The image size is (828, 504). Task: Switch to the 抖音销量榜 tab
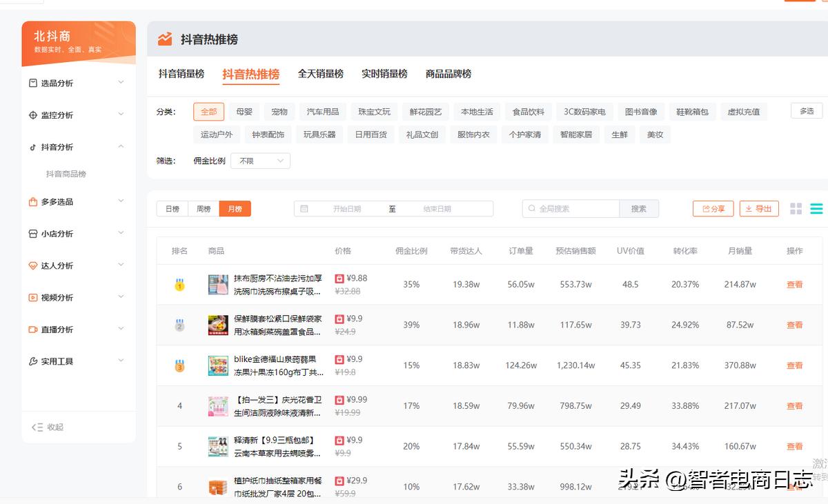(181, 74)
